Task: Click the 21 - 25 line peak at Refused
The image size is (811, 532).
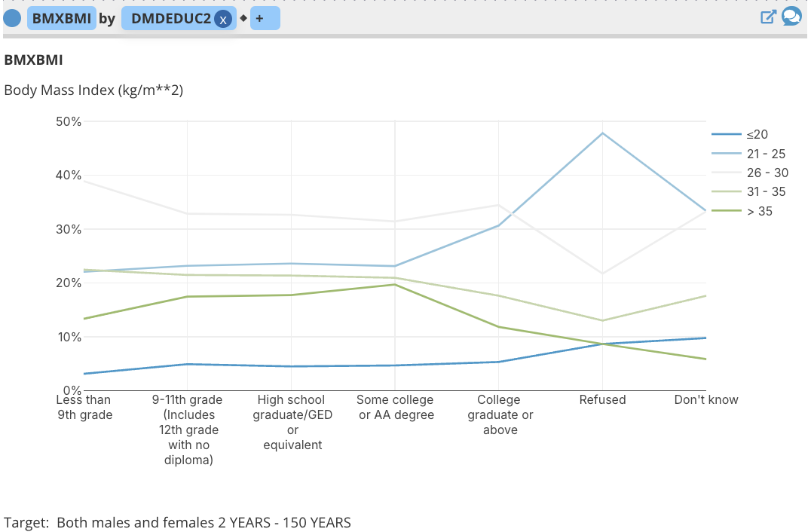Action: click(x=602, y=133)
